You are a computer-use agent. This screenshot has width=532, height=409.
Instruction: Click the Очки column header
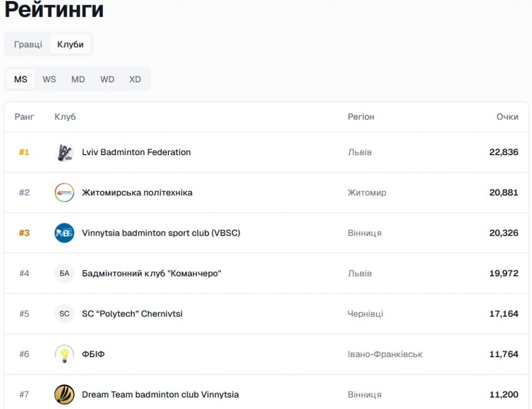(x=507, y=117)
